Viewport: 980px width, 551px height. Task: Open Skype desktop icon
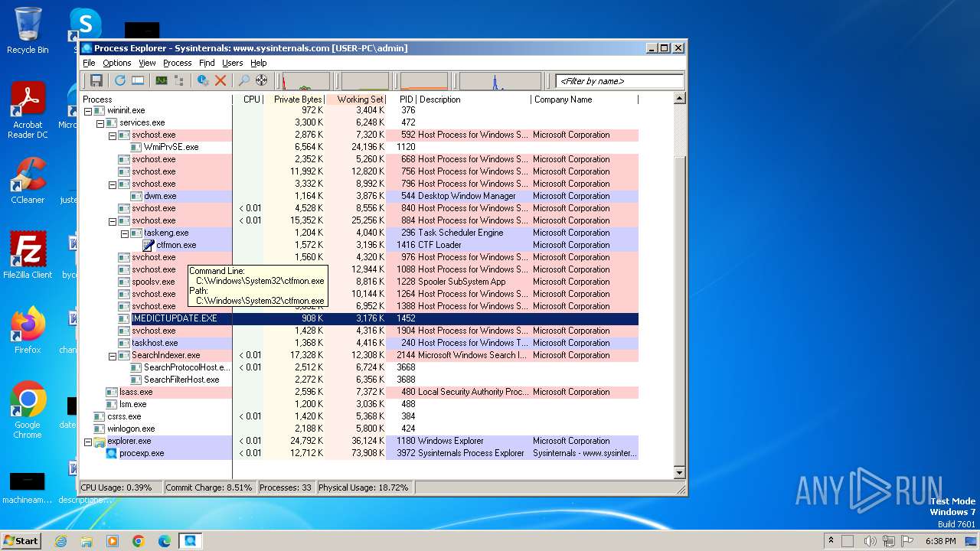tap(85, 23)
